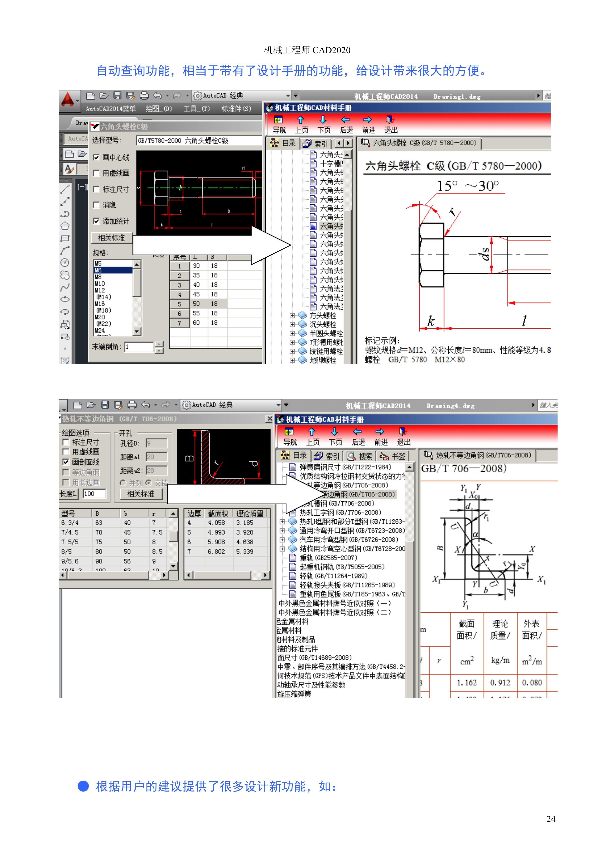Click the 退出 exit icon in the angle steel handbook
This screenshot has width=614, height=868.
coord(403,432)
